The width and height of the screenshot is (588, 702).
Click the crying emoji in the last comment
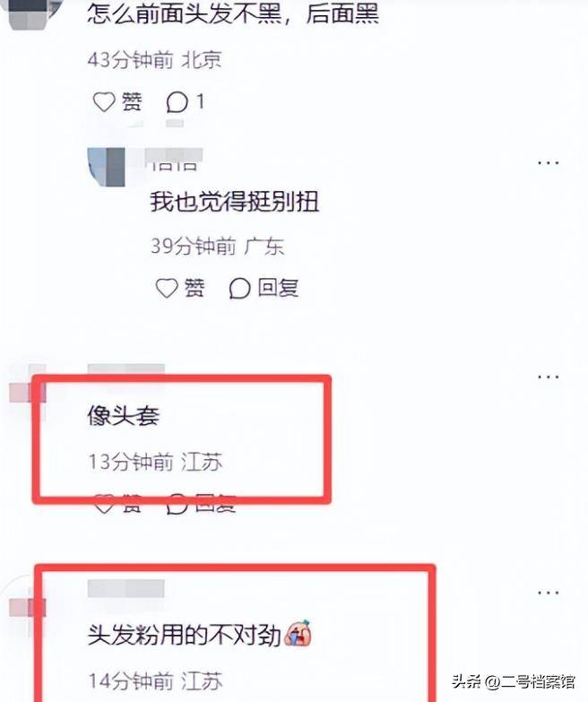[x=298, y=633]
